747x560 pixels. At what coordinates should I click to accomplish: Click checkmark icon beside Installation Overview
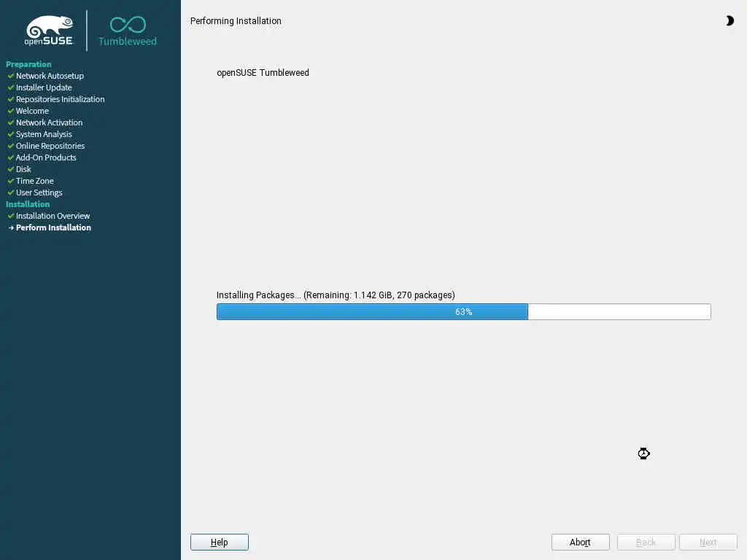10,216
